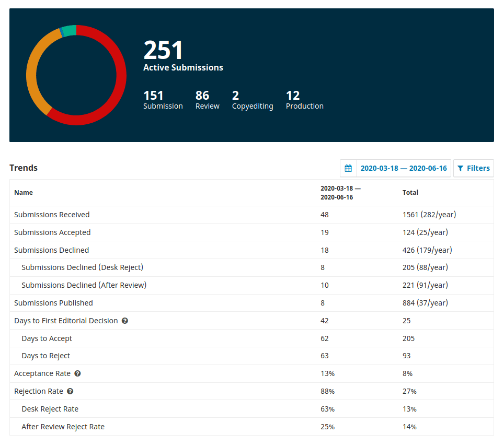Click help icon next to Acceptance Rate
The width and height of the screenshot is (504, 446).
coord(77,373)
